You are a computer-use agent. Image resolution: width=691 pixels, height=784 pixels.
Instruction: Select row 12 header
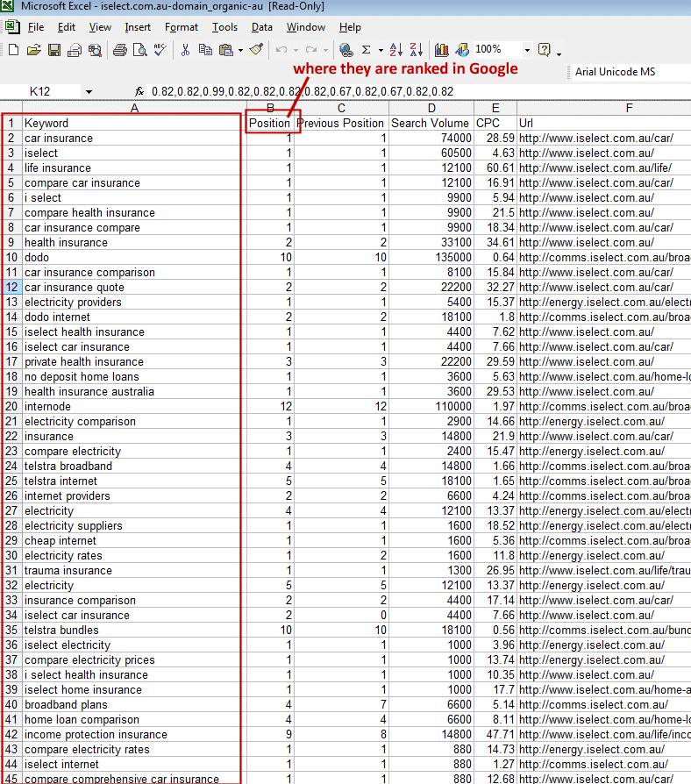click(11, 287)
